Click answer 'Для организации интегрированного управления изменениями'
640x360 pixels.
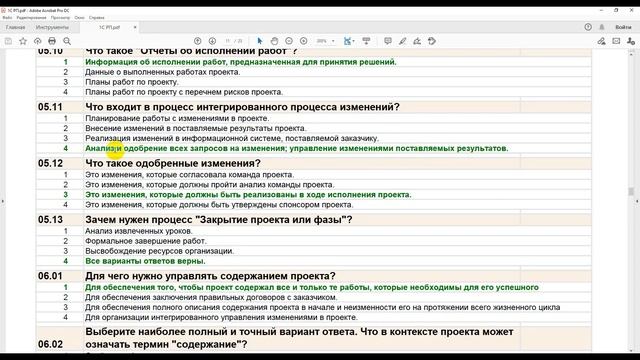pos(221,317)
